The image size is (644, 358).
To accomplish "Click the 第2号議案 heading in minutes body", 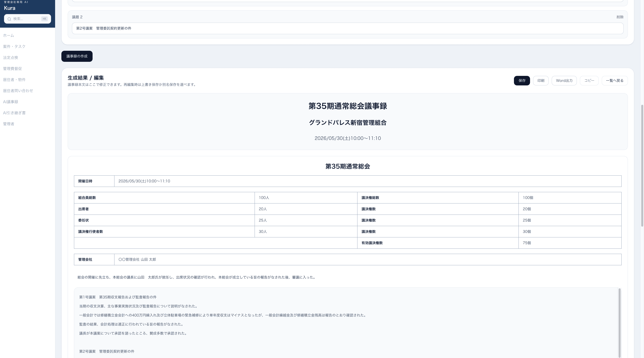I will 107,351.
